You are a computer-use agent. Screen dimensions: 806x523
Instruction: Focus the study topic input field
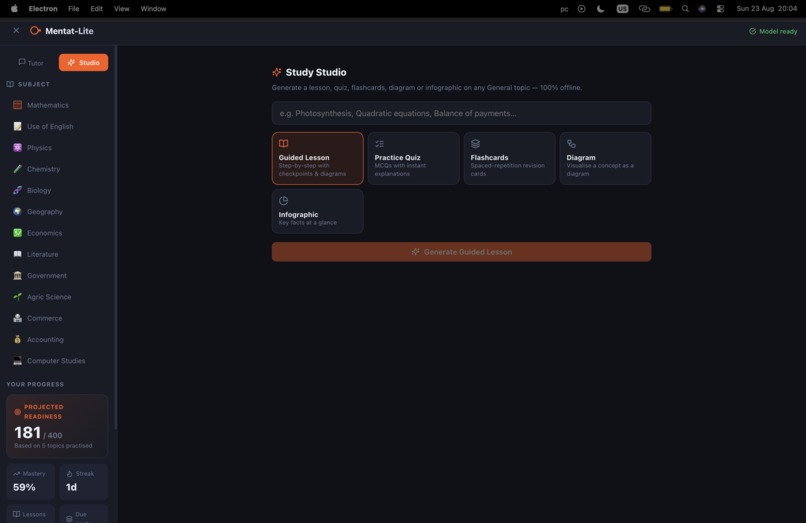(462, 113)
